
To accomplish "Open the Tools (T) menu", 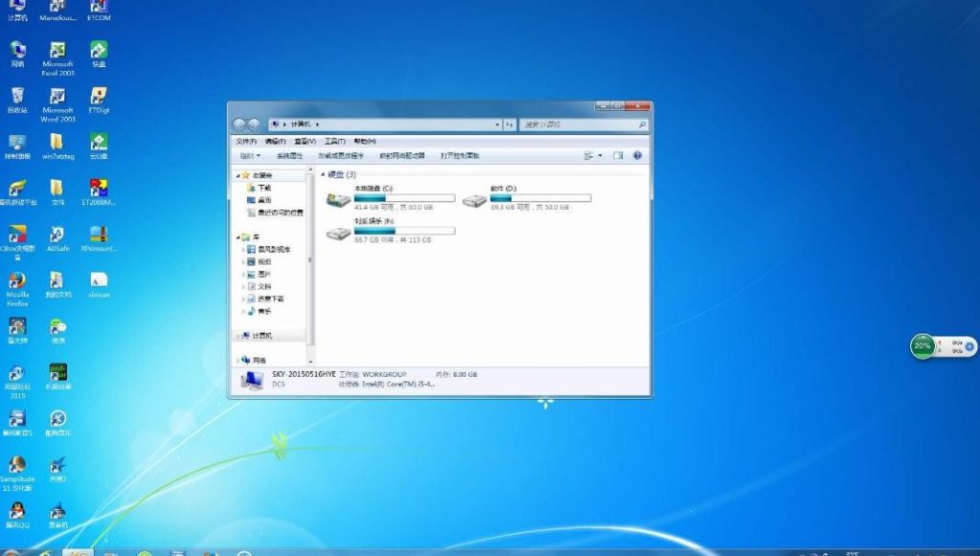I will click(x=334, y=141).
